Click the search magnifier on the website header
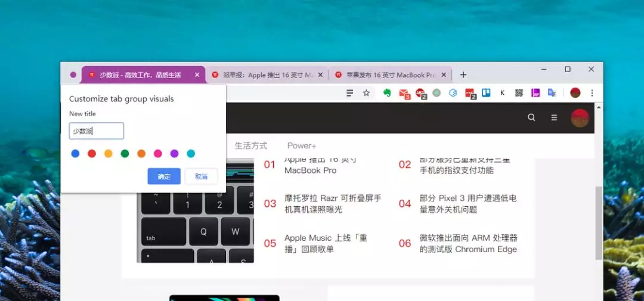This screenshot has width=644, height=301. (531, 117)
